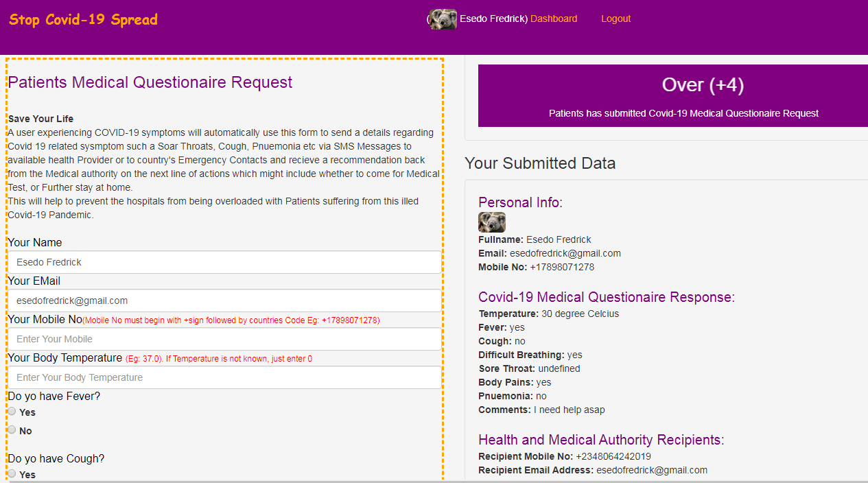Click the Cough: no response line
Viewport: 868px width, 483px height.
tap(502, 341)
